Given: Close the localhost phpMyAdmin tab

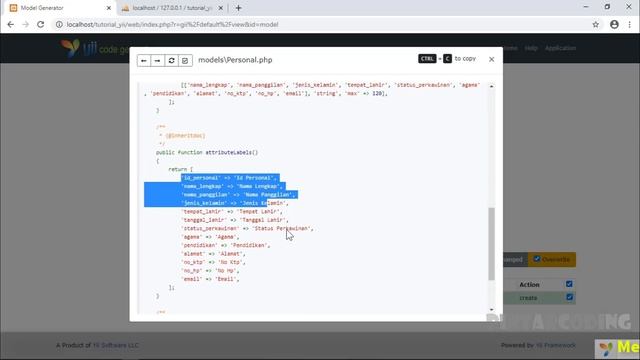Looking at the screenshot, I should [220, 8].
